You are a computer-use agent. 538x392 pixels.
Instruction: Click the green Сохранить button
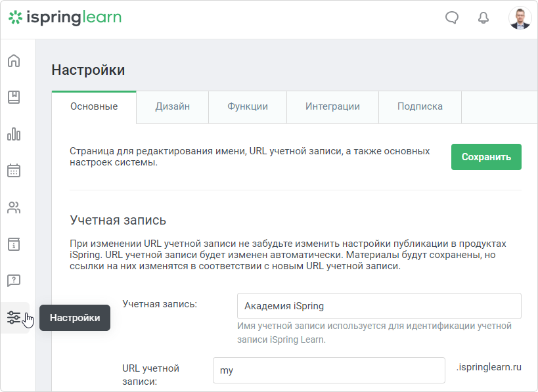coord(486,157)
